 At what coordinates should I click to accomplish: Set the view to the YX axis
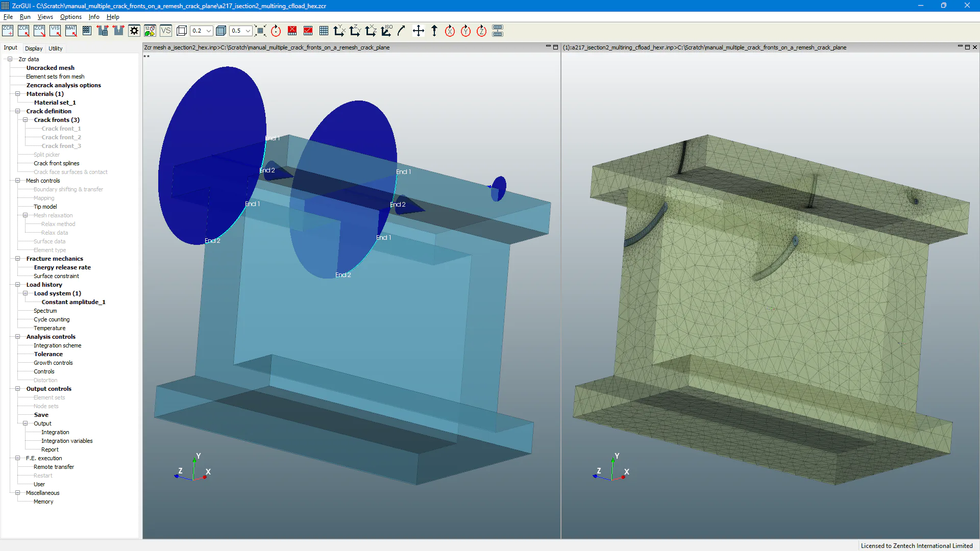point(339,31)
